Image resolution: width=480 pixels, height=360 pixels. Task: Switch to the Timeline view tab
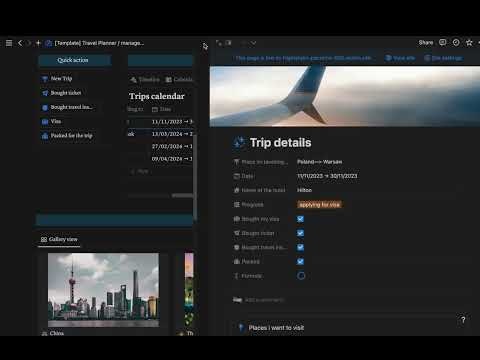coord(145,80)
